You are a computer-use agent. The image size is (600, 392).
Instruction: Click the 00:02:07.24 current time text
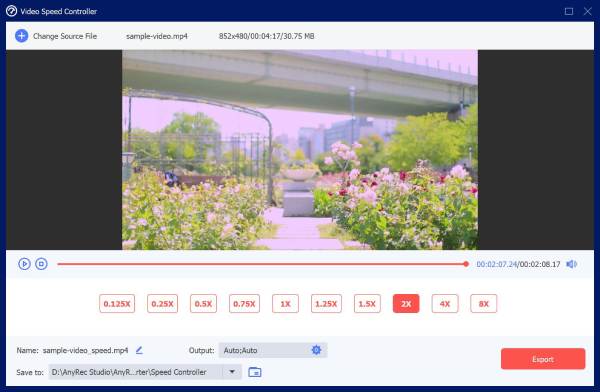(497, 264)
